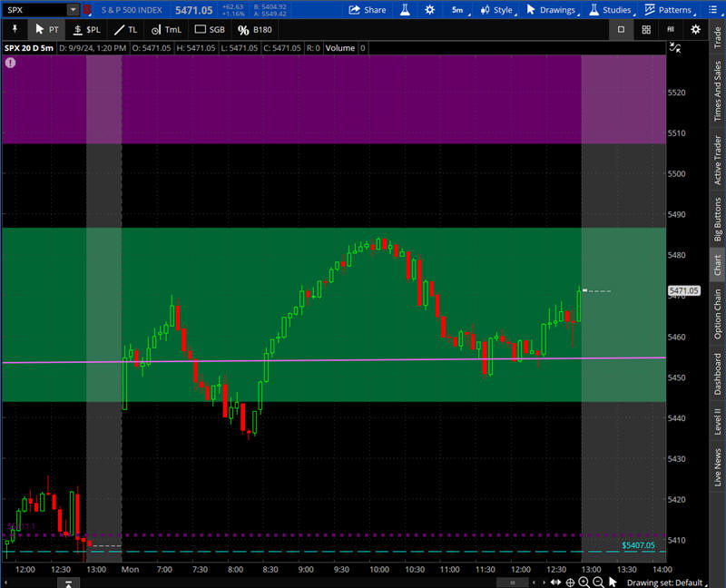Switch to chart grid layout icon
The height and width of the screenshot is (588, 726).
(645, 29)
